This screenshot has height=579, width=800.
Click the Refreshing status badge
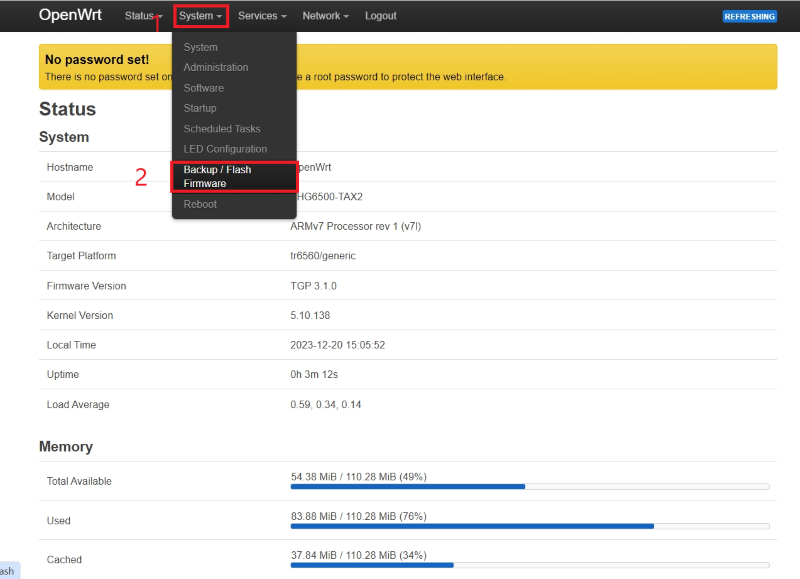(749, 16)
